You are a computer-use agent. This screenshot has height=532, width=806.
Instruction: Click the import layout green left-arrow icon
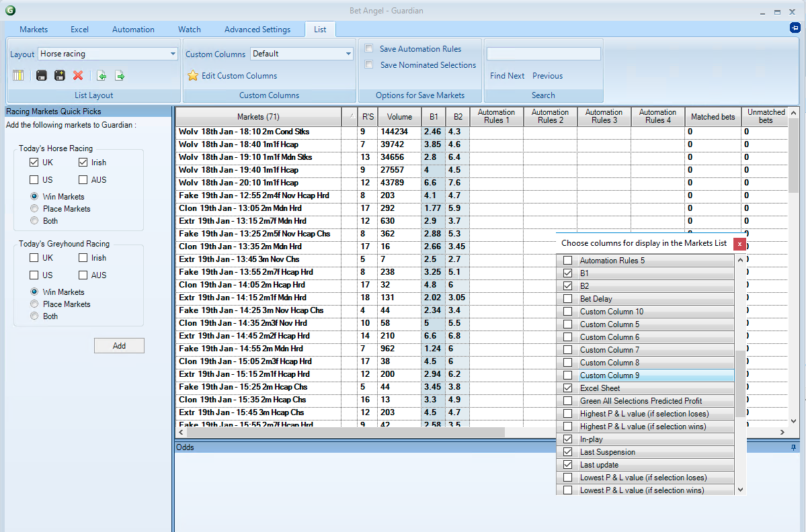coord(102,76)
